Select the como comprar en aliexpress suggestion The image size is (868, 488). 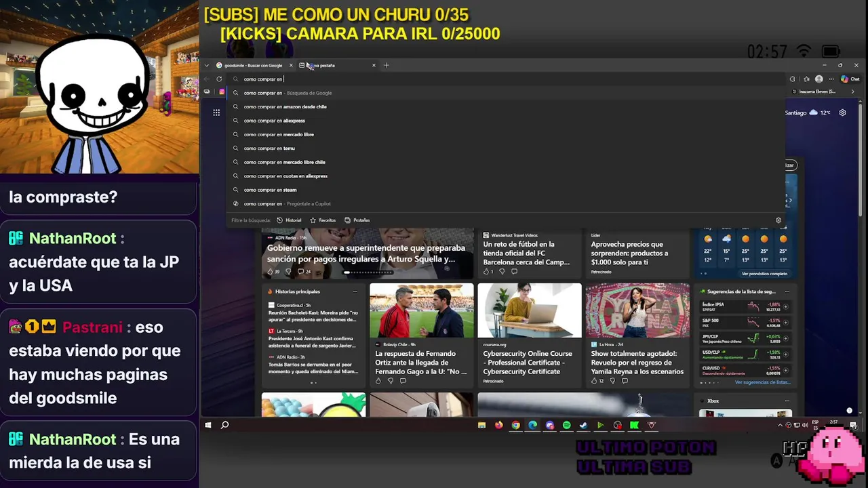coord(506,121)
